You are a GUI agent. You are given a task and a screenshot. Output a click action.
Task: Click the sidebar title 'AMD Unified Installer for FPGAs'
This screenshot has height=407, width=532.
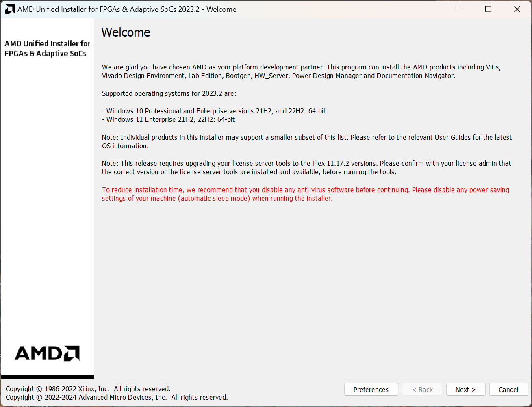point(47,48)
